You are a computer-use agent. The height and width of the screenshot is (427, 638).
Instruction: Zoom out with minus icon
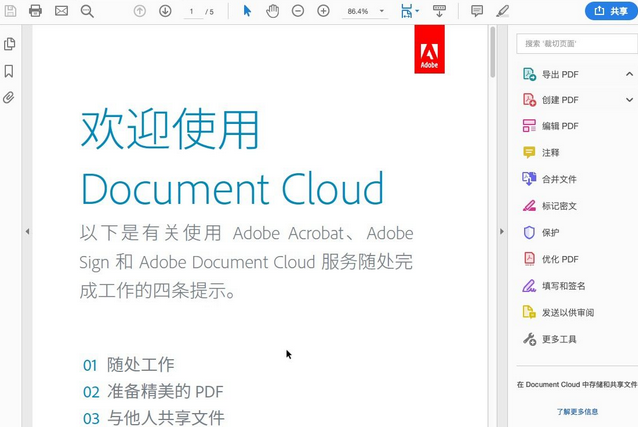(298, 11)
